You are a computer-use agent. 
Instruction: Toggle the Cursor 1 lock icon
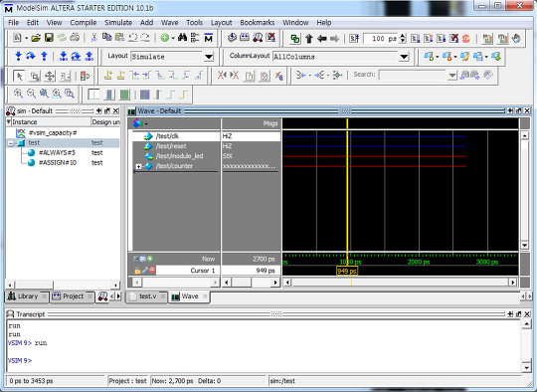137,271
